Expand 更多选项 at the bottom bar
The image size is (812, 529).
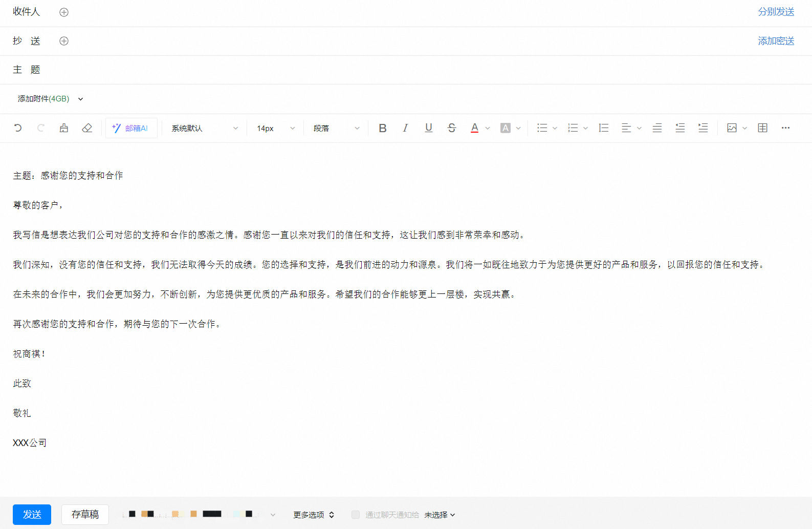pyautogui.click(x=313, y=515)
